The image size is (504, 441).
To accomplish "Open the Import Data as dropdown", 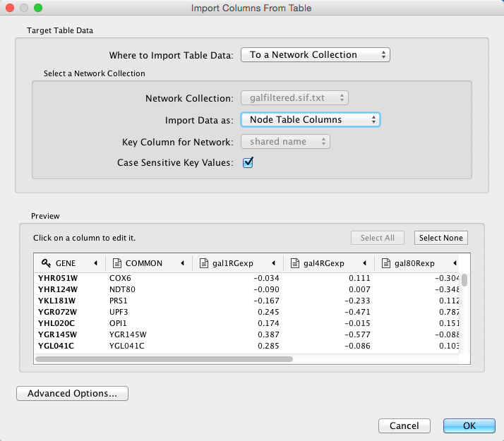I will point(311,120).
